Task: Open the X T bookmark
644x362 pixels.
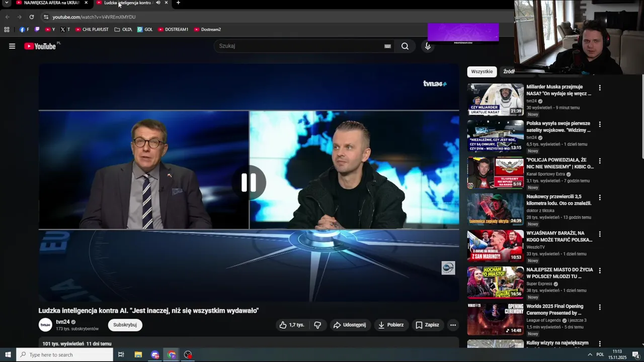Action: click(65, 30)
